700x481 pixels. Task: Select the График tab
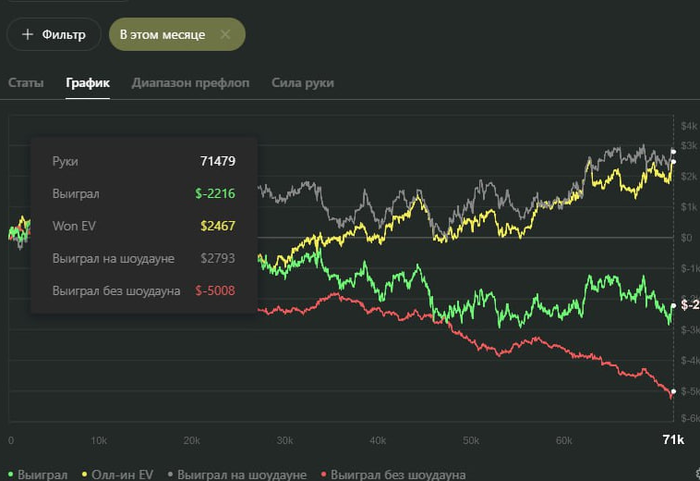[88, 83]
